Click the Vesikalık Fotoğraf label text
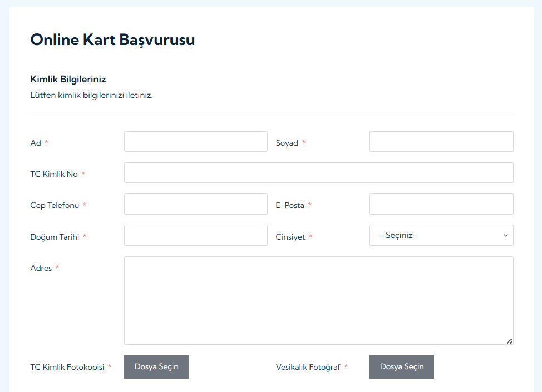The width and height of the screenshot is (542, 392). [x=308, y=367]
